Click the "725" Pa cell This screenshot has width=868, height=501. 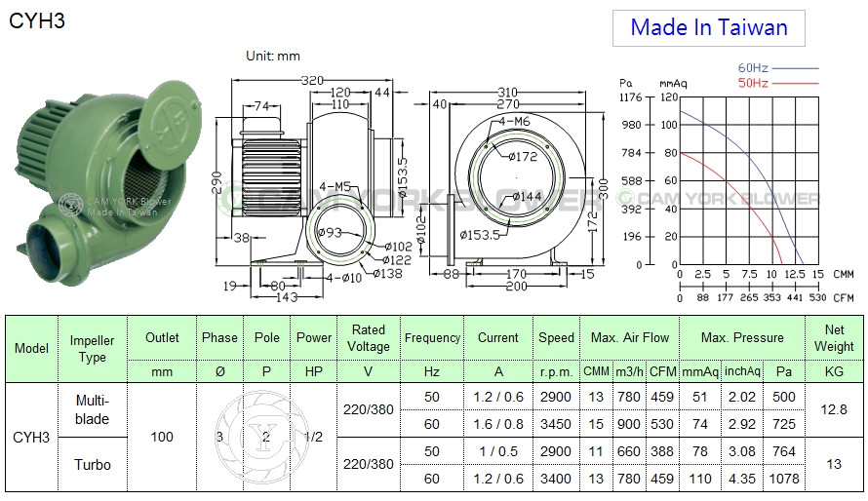point(784,424)
